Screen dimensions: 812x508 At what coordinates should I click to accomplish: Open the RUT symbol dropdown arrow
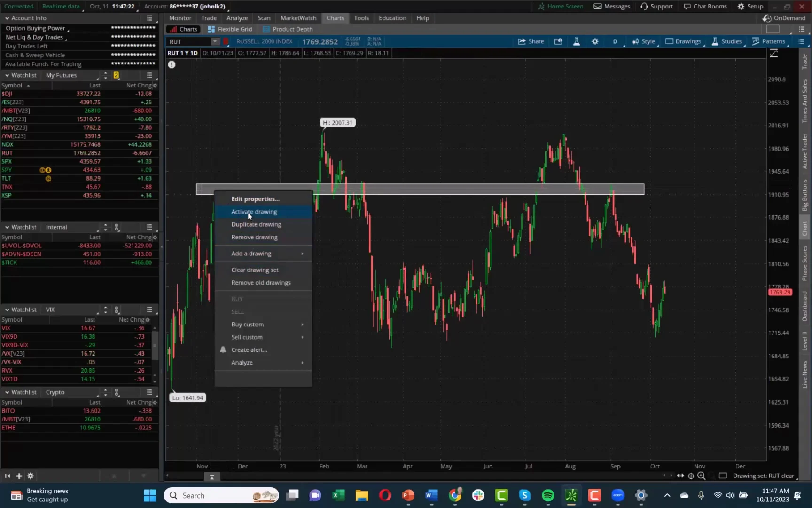tap(215, 41)
